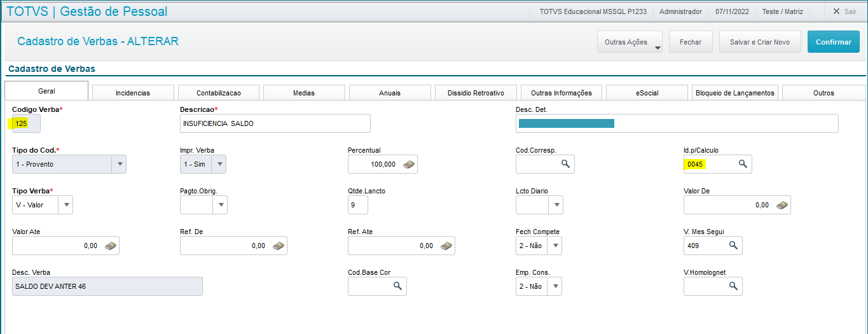Click the Desc. Verba field

point(107,286)
